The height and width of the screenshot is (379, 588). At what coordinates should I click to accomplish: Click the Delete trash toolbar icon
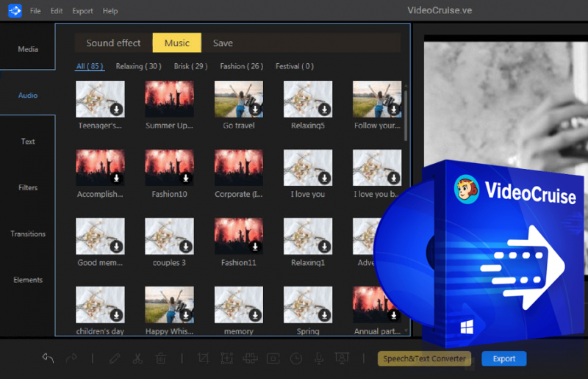point(160,358)
